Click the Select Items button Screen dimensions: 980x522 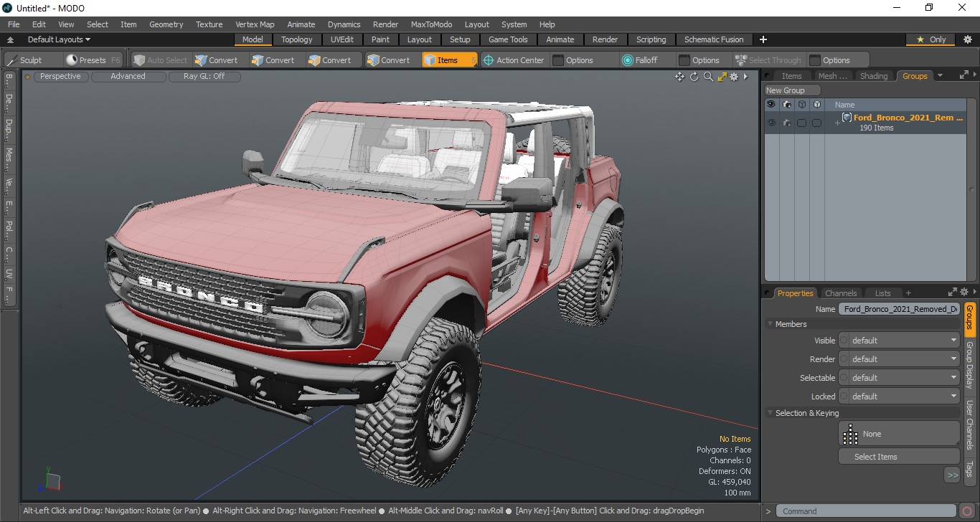coord(899,457)
